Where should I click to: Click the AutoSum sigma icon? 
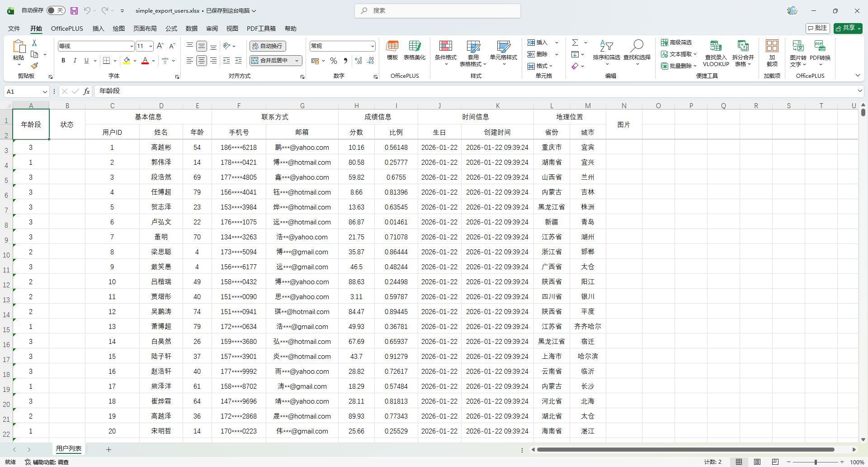click(575, 43)
